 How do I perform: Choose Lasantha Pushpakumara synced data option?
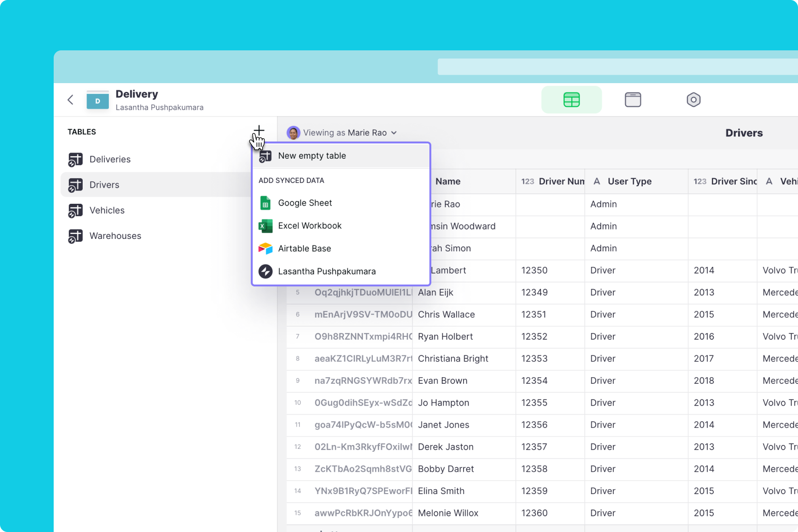(x=327, y=272)
